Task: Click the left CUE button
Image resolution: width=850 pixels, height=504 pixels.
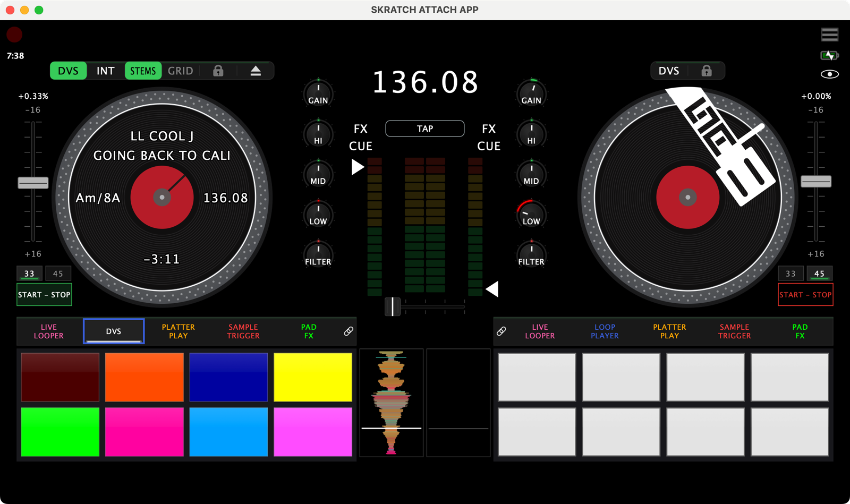Action: point(361,146)
